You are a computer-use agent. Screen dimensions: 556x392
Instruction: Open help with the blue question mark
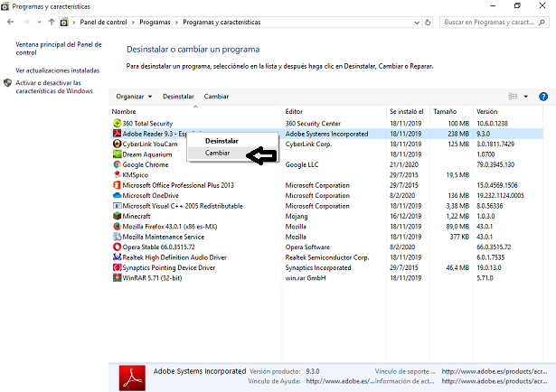pos(543,97)
